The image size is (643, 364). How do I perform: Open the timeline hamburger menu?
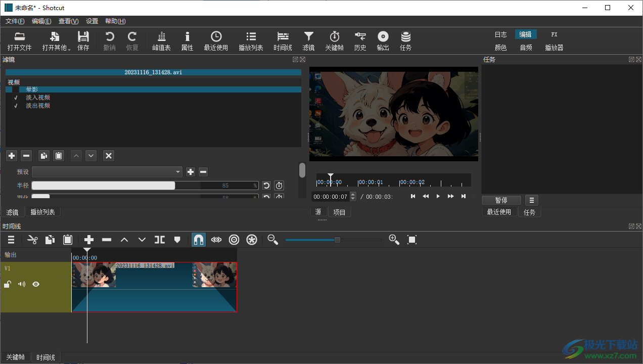[x=11, y=240]
